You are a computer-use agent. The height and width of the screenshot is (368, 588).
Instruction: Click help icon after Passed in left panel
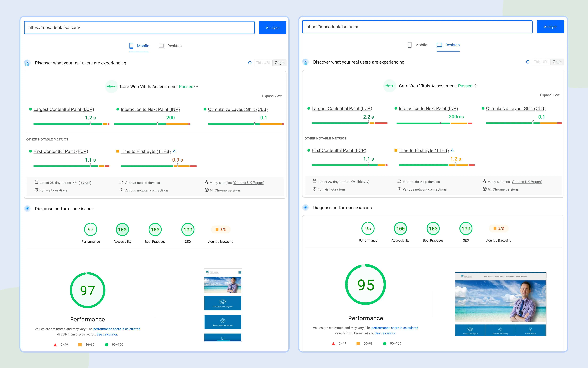coord(196,87)
